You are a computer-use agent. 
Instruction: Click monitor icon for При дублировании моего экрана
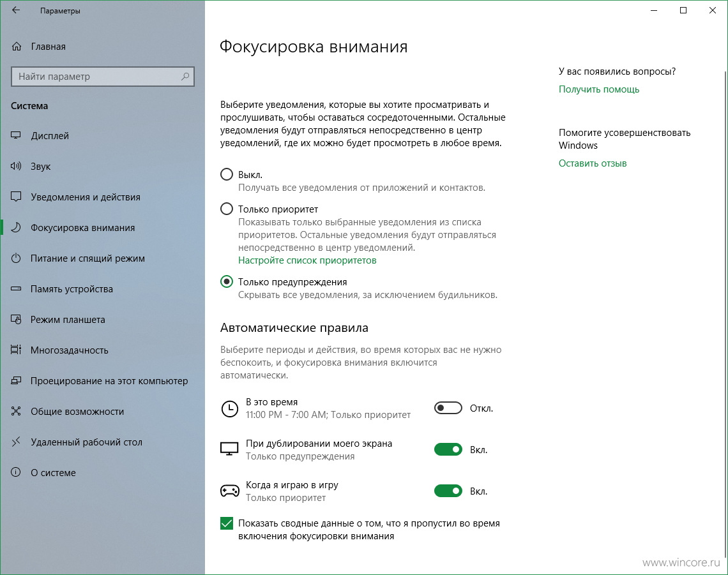coord(229,449)
